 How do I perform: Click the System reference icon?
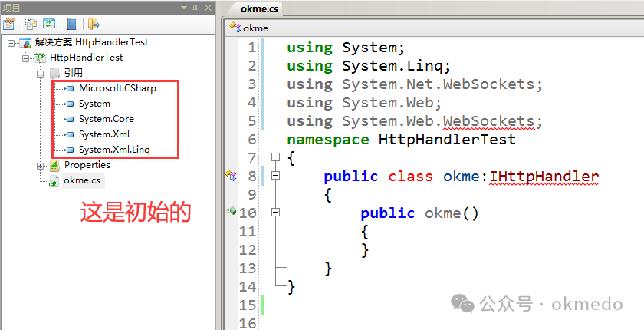[70, 104]
